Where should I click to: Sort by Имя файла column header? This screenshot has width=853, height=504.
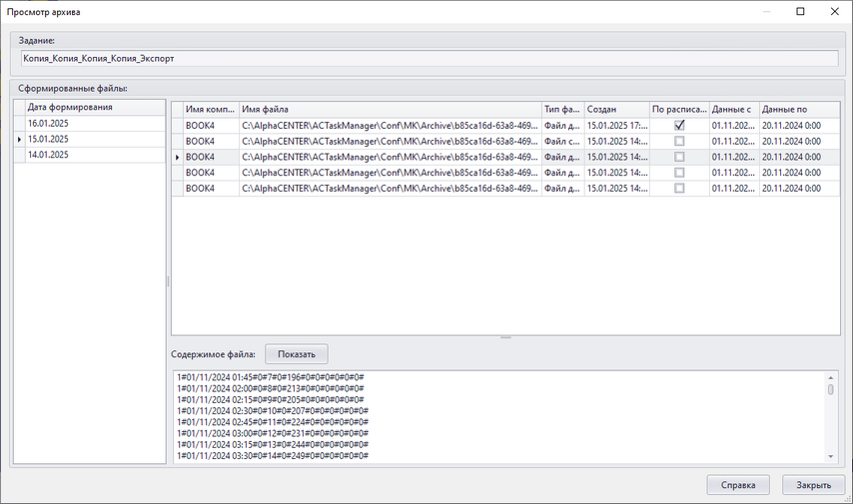coord(390,108)
